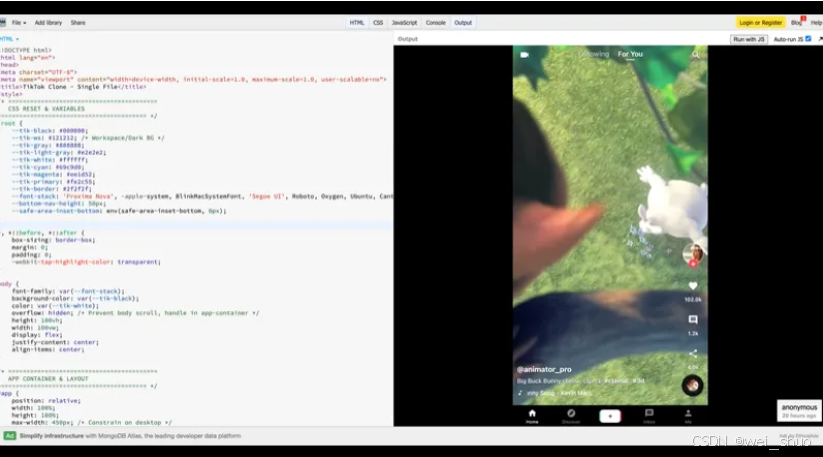Switch to the Following feed tab
Image resolution: width=823 pixels, height=457 pixels.
tap(594, 54)
